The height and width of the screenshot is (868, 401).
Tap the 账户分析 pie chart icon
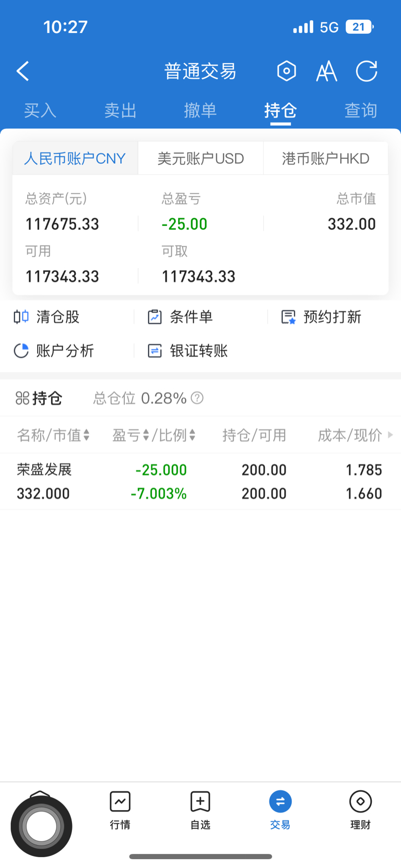tap(21, 351)
